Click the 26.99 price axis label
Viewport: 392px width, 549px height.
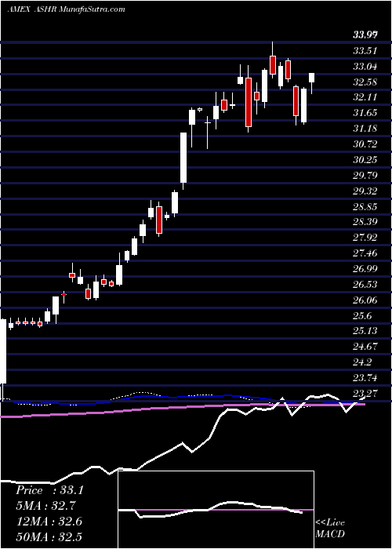click(365, 268)
